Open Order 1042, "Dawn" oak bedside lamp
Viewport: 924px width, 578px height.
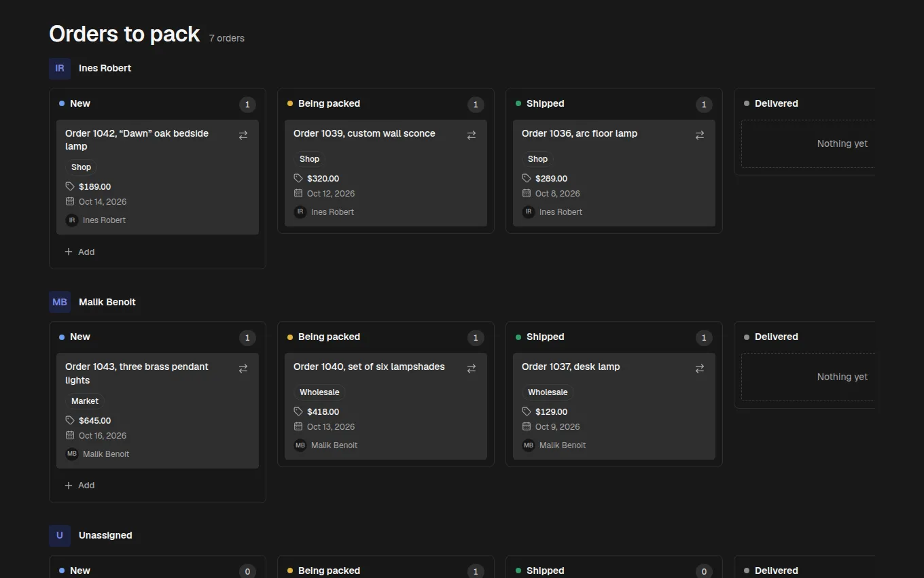pos(137,140)
